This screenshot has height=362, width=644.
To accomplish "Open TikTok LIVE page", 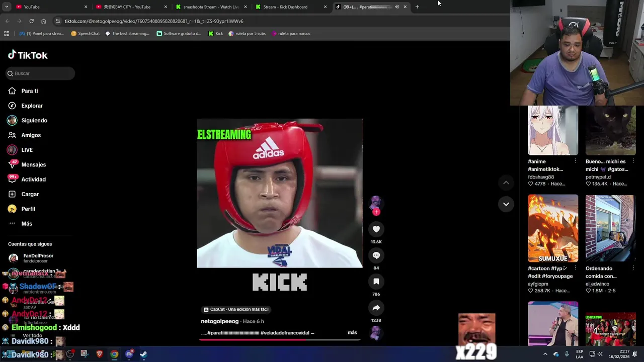I will pyautogui.click(x=27, y=150).
